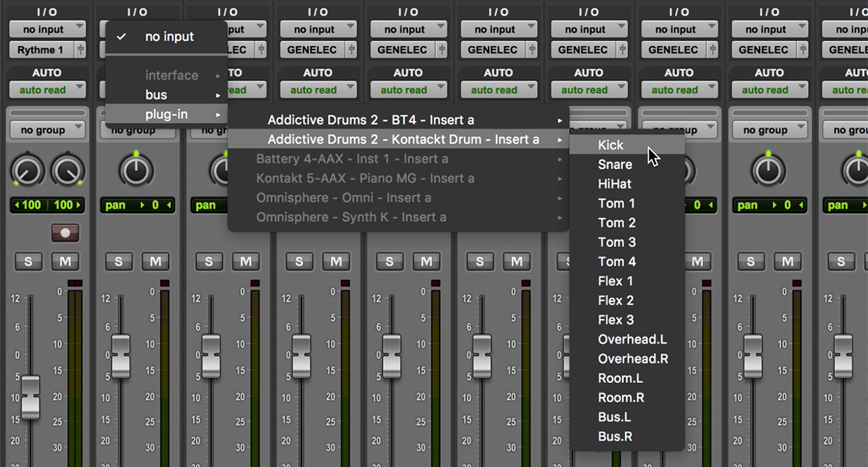Viewport: 868px width, 467px height.
Task: Open 'auto read' dropdown on fourth channel
Action: click(318, 90)
